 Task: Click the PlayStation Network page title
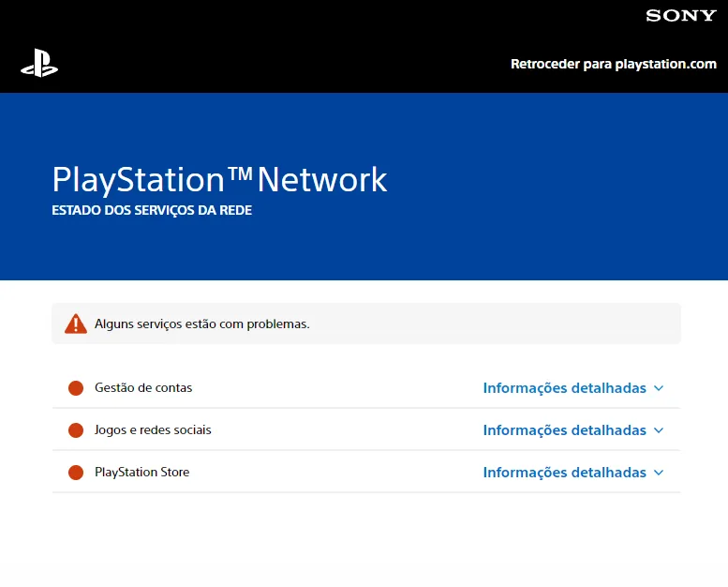219,179
